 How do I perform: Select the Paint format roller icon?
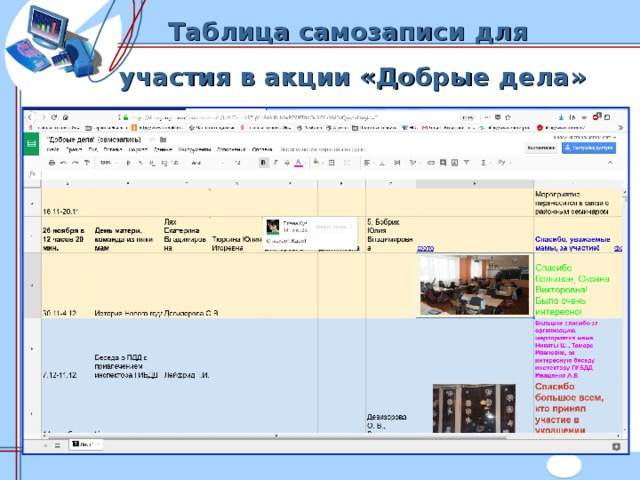click(x=87, y=163)
